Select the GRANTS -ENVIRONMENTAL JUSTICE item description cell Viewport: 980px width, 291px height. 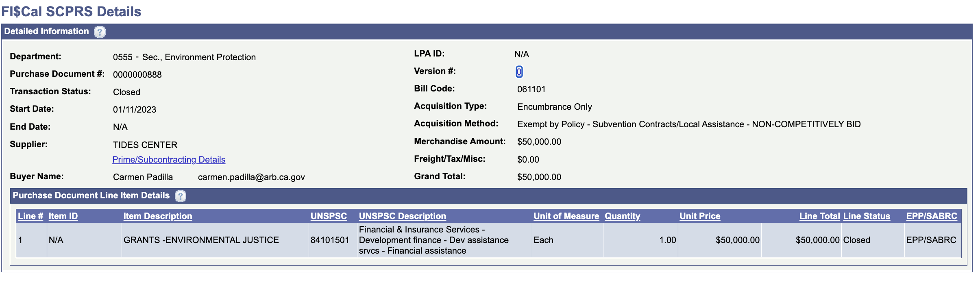tap(201, 240)
